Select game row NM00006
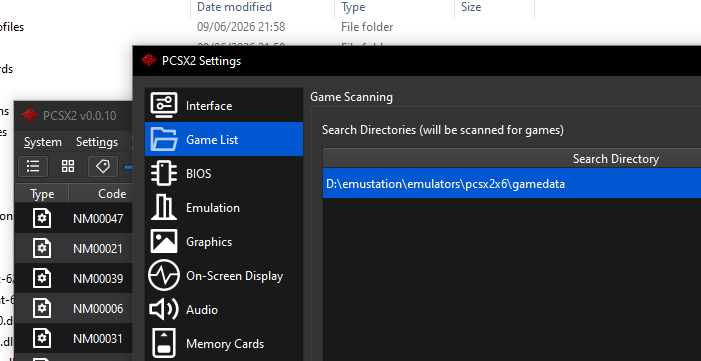Image resolution: width=701 pixels, height=361 pixels. pos(74,308)
